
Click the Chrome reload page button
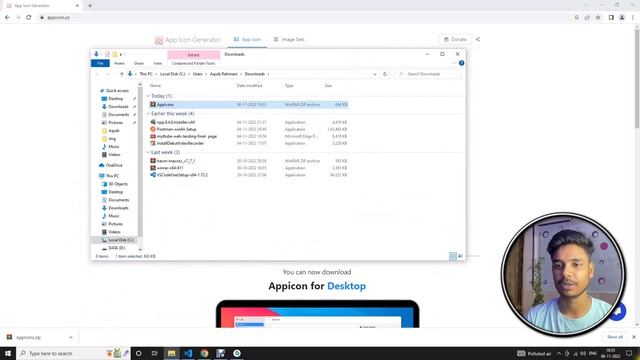point(29,18)
